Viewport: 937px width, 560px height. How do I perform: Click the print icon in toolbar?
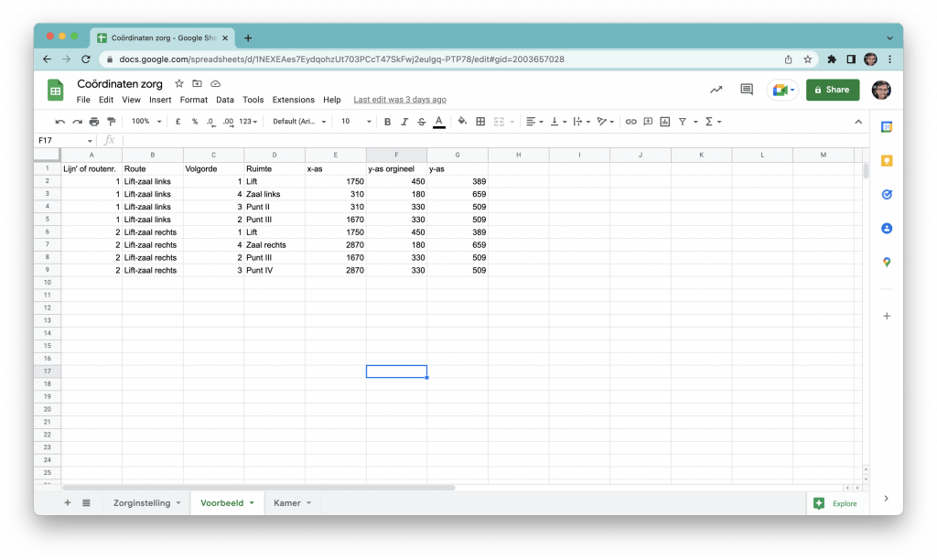pos(94,122)
